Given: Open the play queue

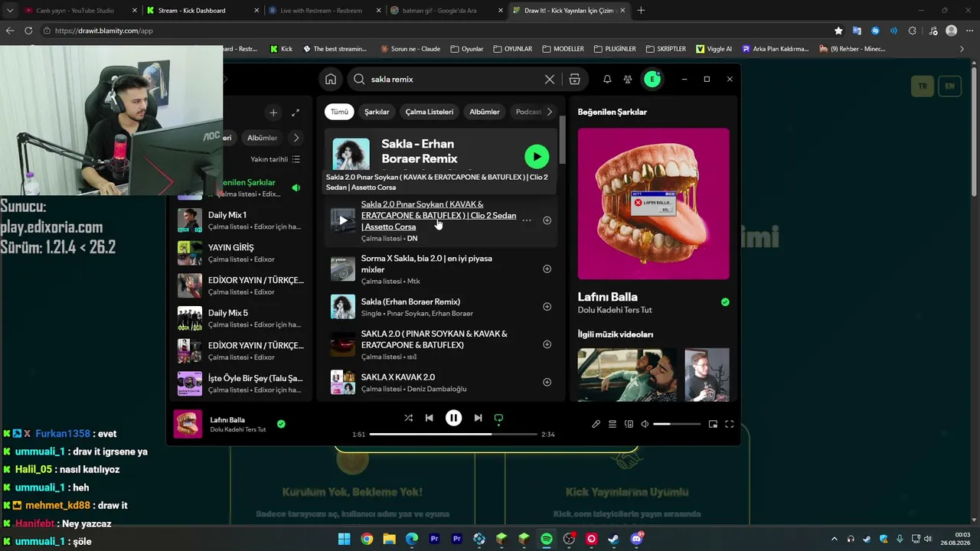Looking at the screenshot, I should point(612,424).
